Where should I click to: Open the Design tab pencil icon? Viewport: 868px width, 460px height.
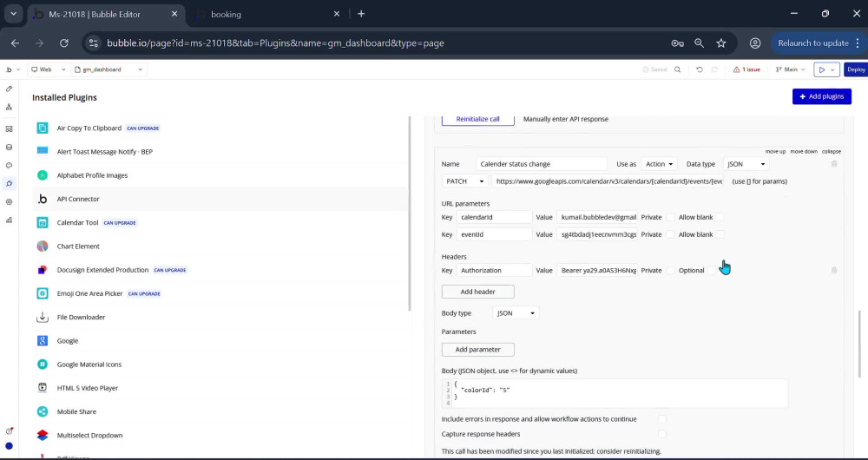click(x=9, y=89)
